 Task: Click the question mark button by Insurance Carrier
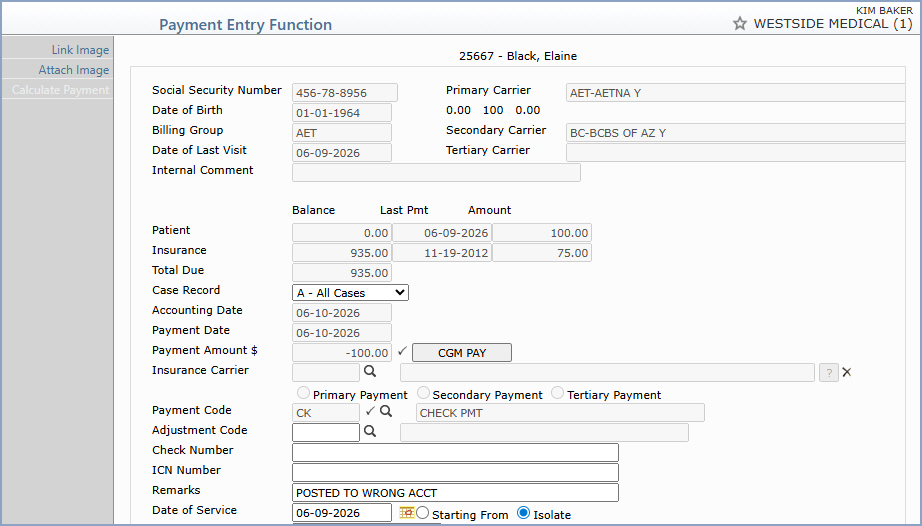pyautogui.click(x=829, y=373)
